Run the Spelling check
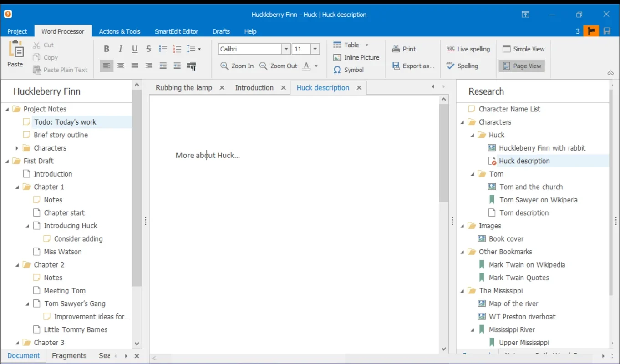 tap(462, 66)
